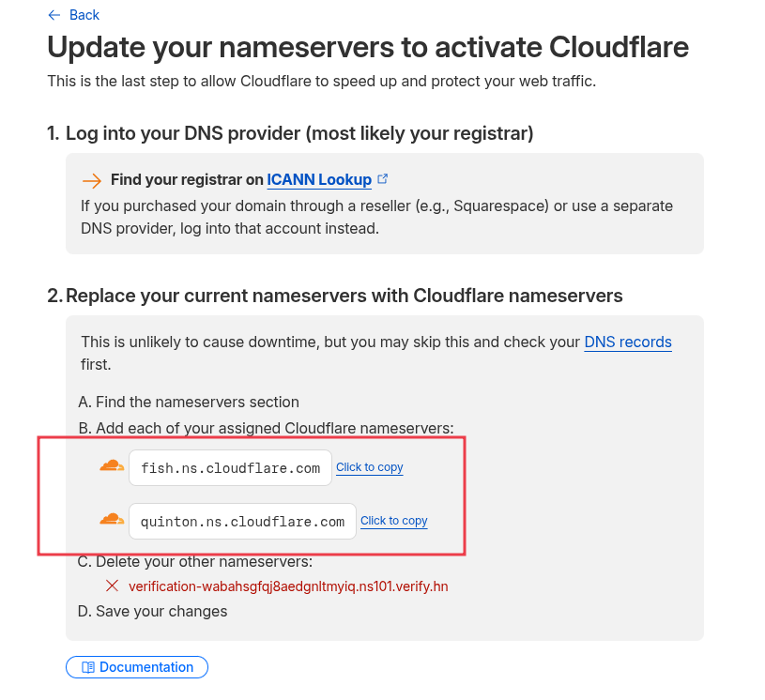Click the Cloudflare cloud icon beside quinton nameserver
Image resolution: width=765 pixels, height=700 pixels.
pyautogui.click(x=112, y=520)
